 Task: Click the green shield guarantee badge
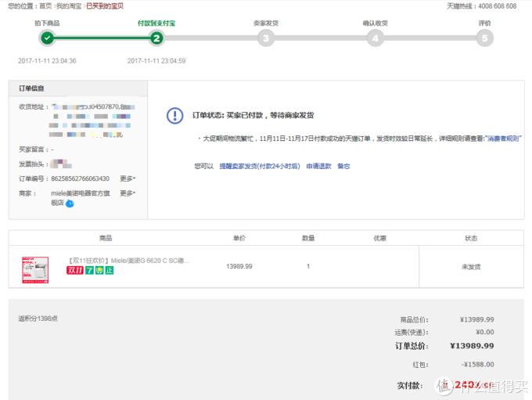point(99,270)
